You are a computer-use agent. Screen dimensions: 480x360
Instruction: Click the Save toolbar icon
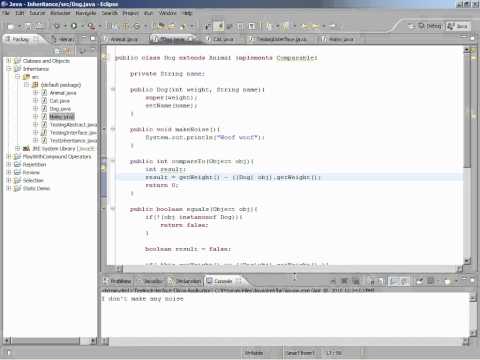coord(29,26)
